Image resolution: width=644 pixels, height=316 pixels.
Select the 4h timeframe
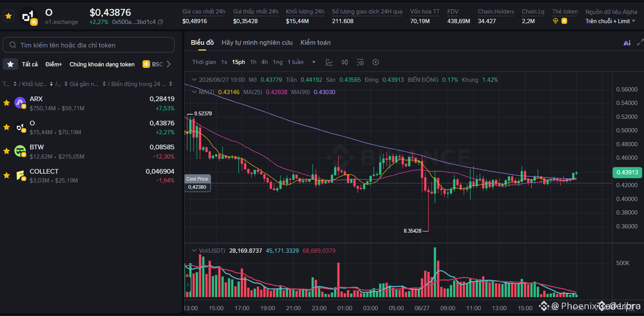264,62
